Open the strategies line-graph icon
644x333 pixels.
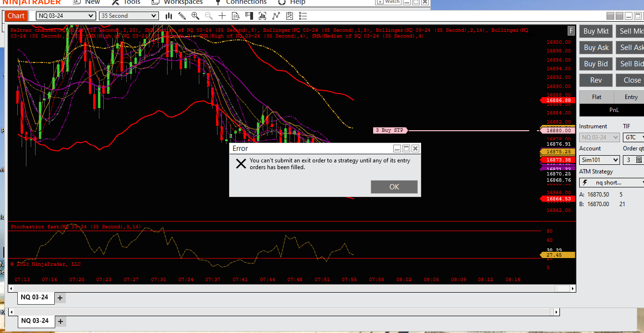point(276,16)
